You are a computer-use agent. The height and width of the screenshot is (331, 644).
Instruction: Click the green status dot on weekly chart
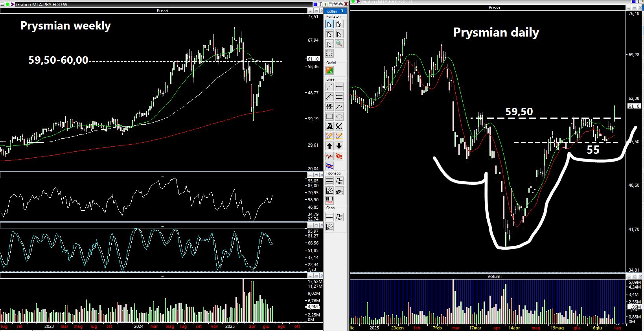pos(7,4)
